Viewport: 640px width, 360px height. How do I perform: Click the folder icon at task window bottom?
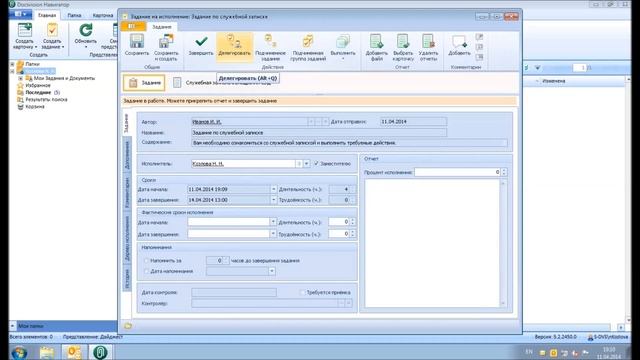coord(128,326)
